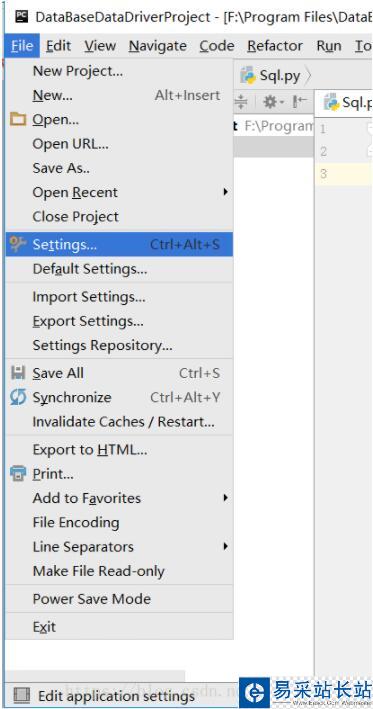This screenshot has width=373, height=709.
Task: Expand the Line Separators submenu
Action: click(119, 547)
